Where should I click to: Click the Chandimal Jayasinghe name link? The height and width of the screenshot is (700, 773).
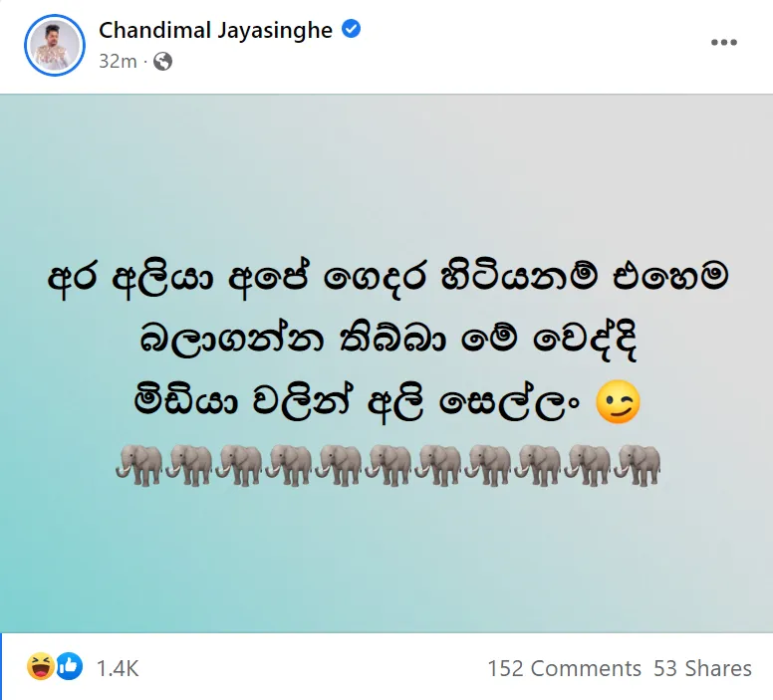coord(215,30)
